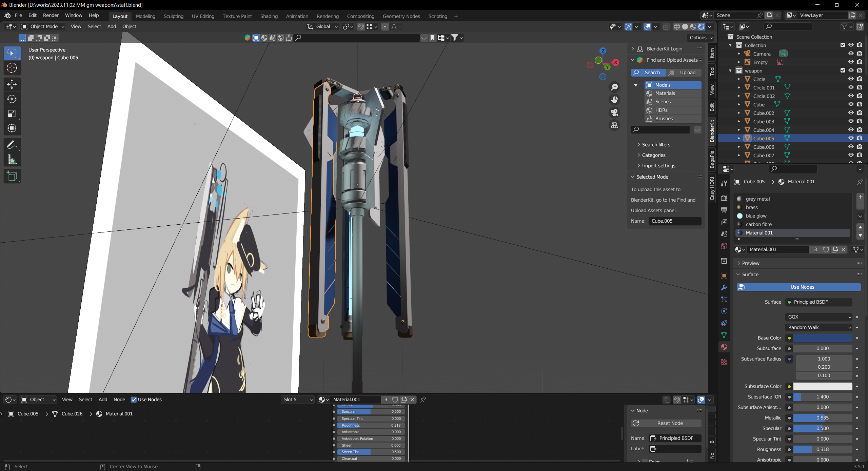
Task: Click the Upload button in BlenderKit panel
Action: (x=684, y=73)
